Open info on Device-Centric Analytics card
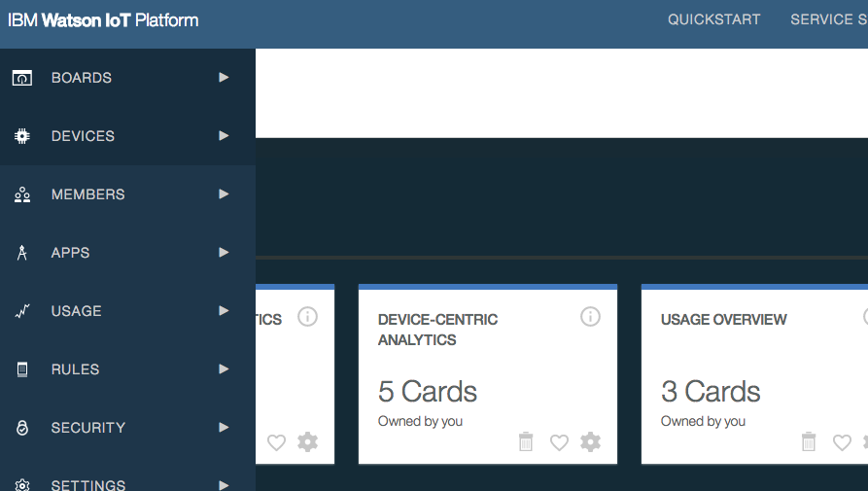This screenshot has width=868, height=491. [590, 317]
